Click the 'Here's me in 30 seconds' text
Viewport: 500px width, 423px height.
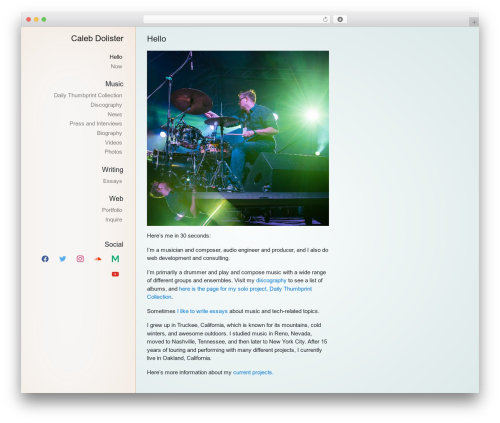pos(178,236)
